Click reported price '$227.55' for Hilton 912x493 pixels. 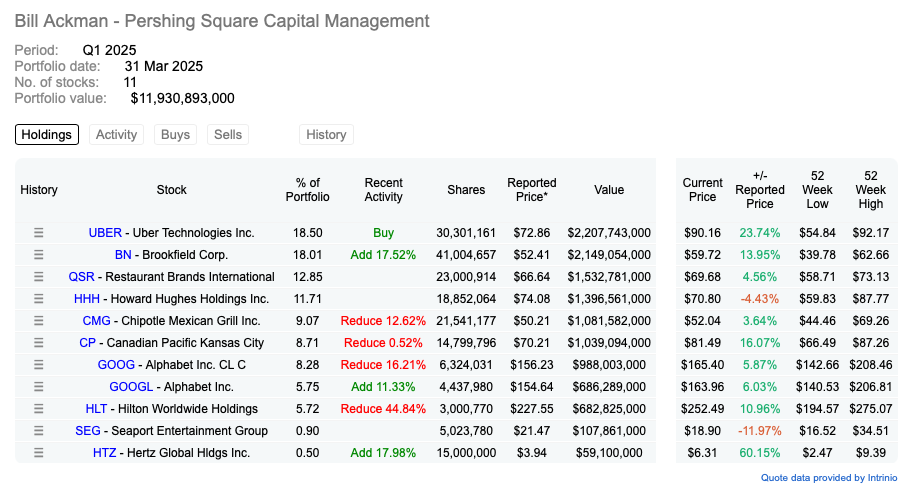[x=532, y=409]
